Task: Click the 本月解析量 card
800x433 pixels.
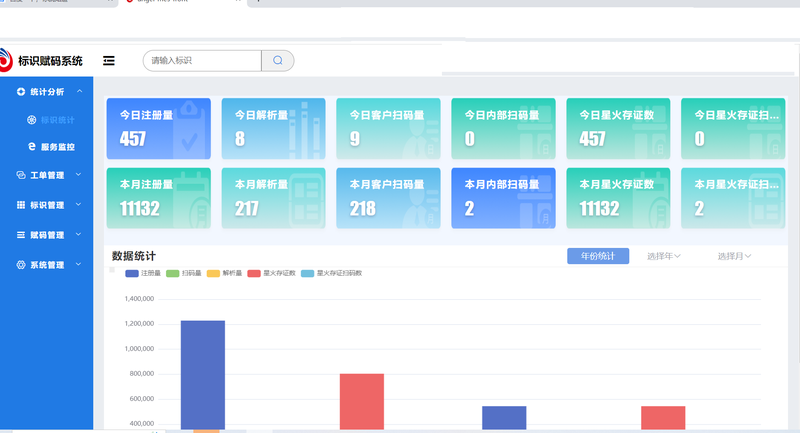Action: pyautogui.click(x=273, y=198)
